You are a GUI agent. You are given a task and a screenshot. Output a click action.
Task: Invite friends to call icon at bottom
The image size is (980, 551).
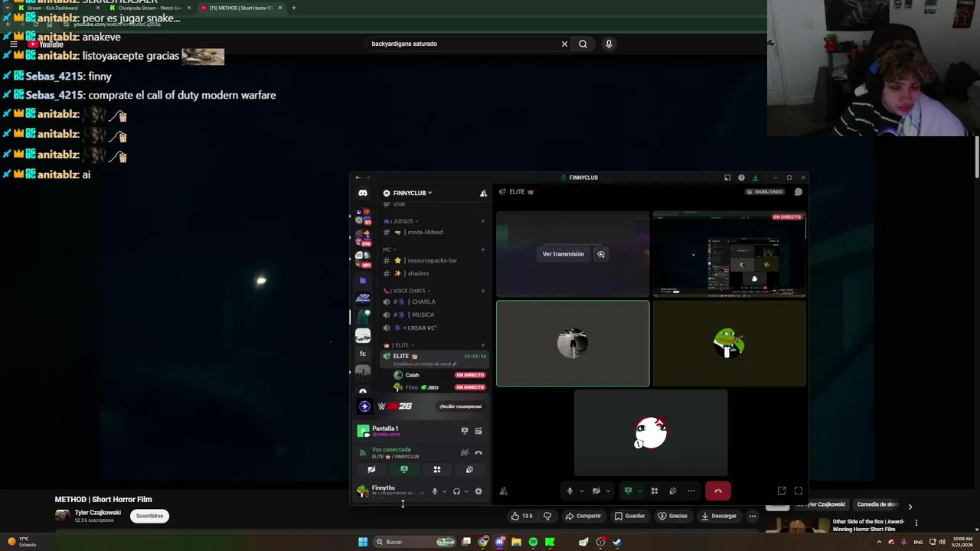point(503,491)
